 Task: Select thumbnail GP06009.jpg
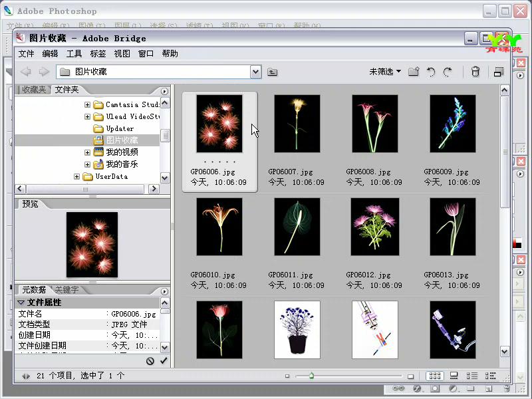click(x=453, y=124)
